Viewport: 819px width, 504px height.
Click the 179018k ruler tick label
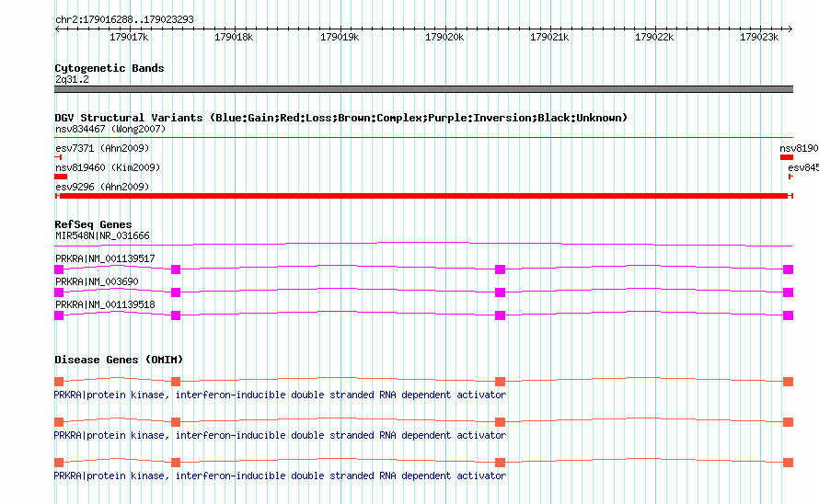tap(234, 37)
